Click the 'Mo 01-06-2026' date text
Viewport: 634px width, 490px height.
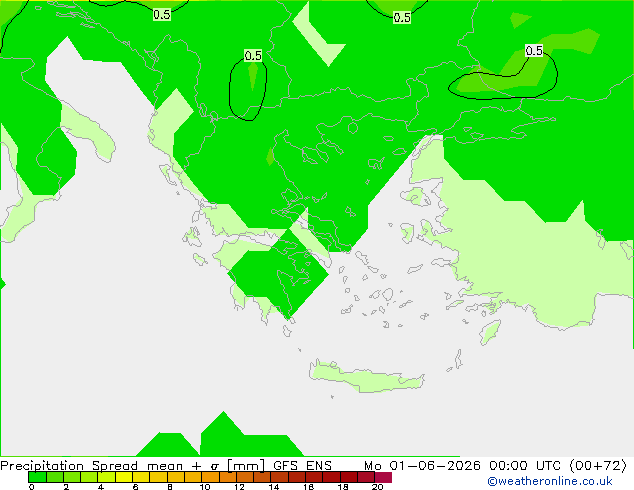(423, 465)
